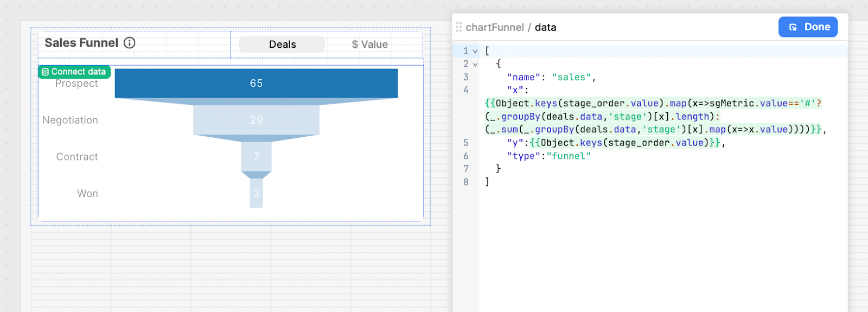Click the Contract stage label
868x312 pixels.
(77, 157)
